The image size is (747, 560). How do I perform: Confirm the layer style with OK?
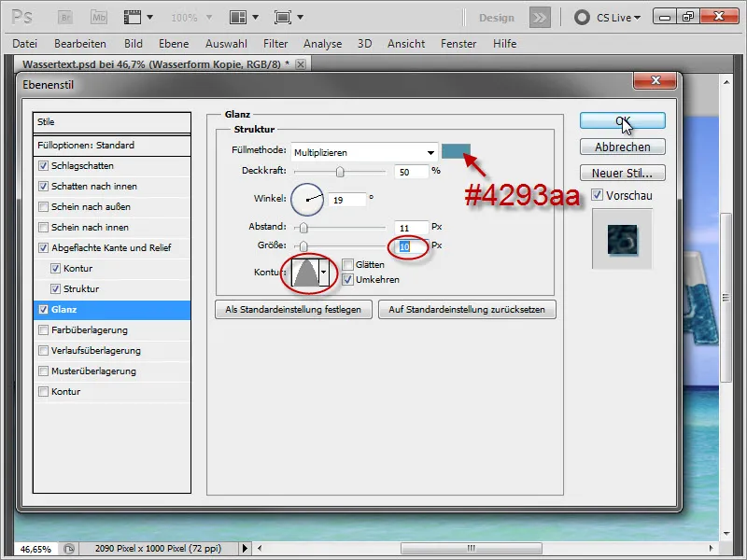[622, 121]
